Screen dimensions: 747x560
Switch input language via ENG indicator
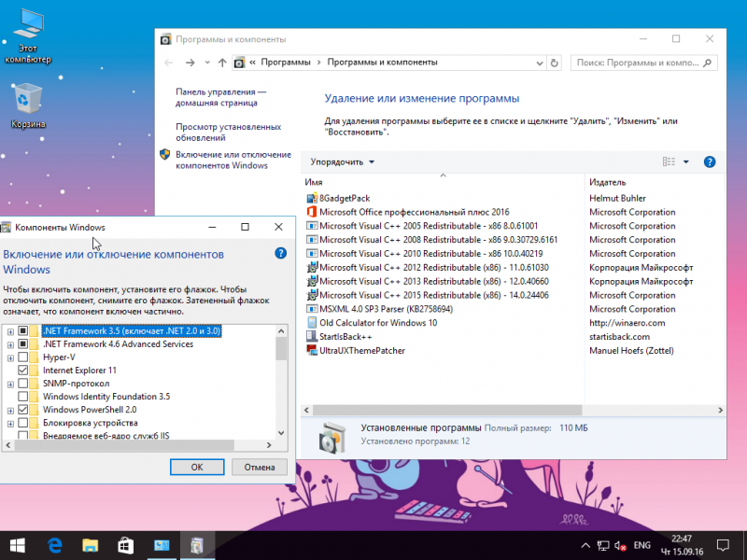pos(642,546)
